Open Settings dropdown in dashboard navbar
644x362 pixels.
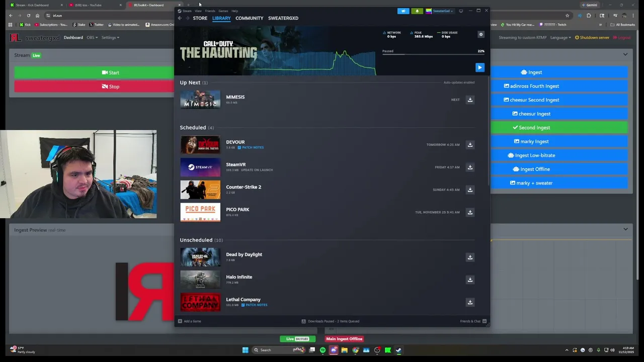click(x=110, y=37)
